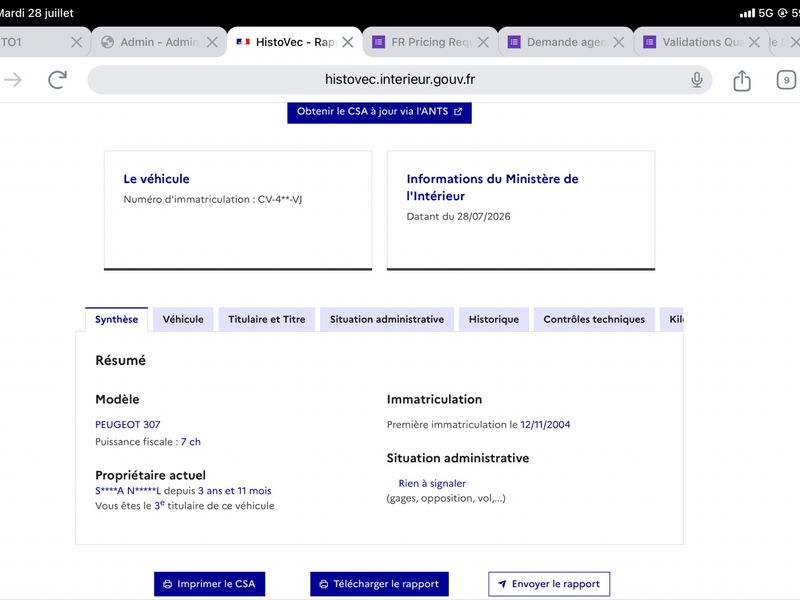The width and height of the screenshot is (800, 600).
Task: Click the Résumé section heading
Action: [x=120, y=361]
